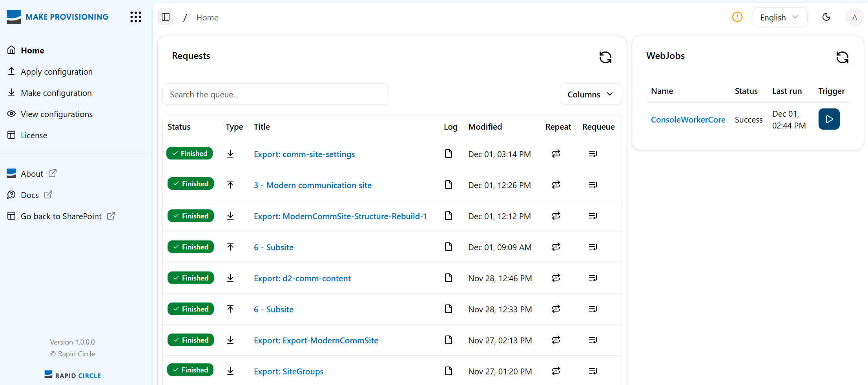Go to View configurations in the sidebar
Viewport: 868px width, 385px height.
click(x=57, y=114)
